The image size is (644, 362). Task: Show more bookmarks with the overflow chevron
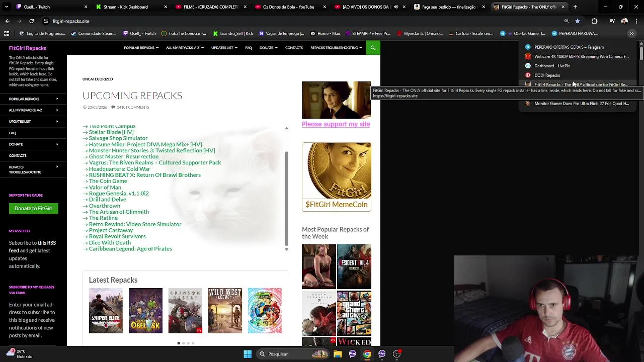(632, 34)
